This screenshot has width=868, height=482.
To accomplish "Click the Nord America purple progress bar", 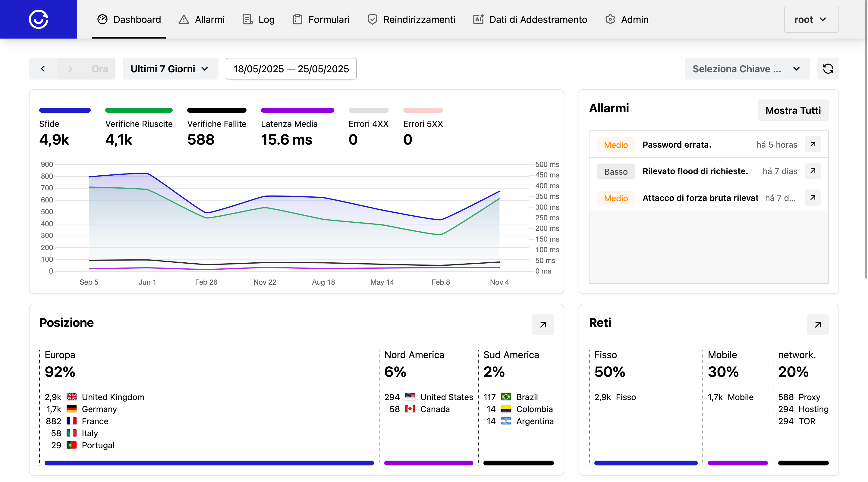I will coord(429,463).
